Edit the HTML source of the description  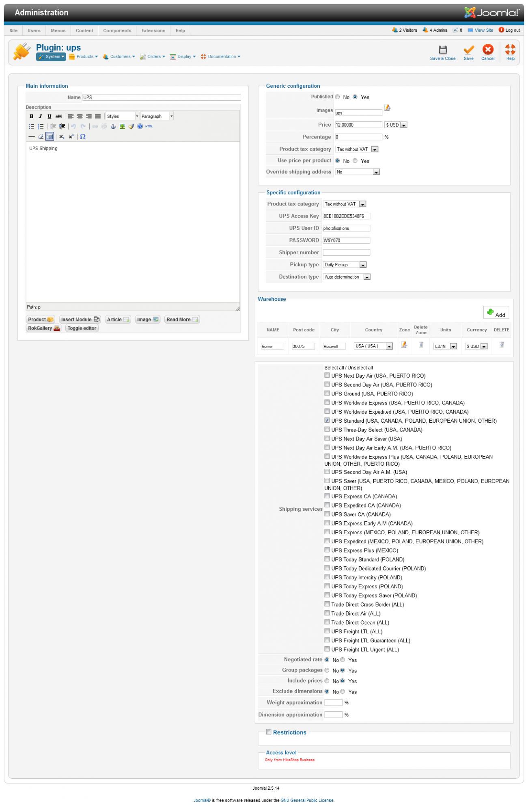click(x=149, y=126)
